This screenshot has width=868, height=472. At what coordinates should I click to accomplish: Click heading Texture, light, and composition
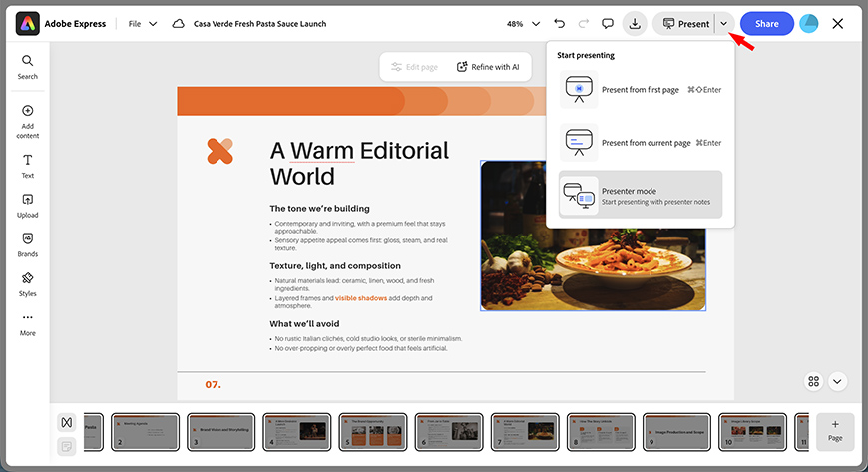[335, 265]
